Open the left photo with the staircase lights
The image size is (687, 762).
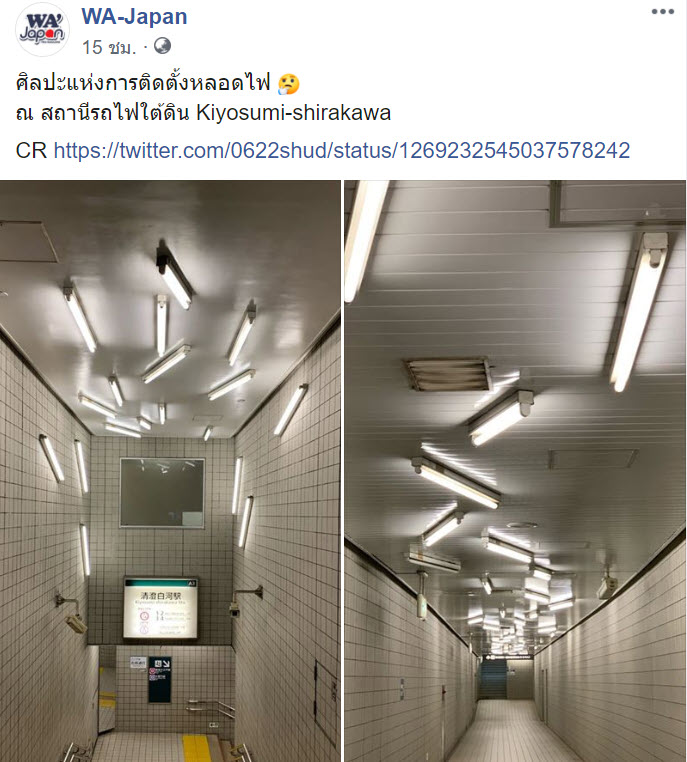(170, 471)
